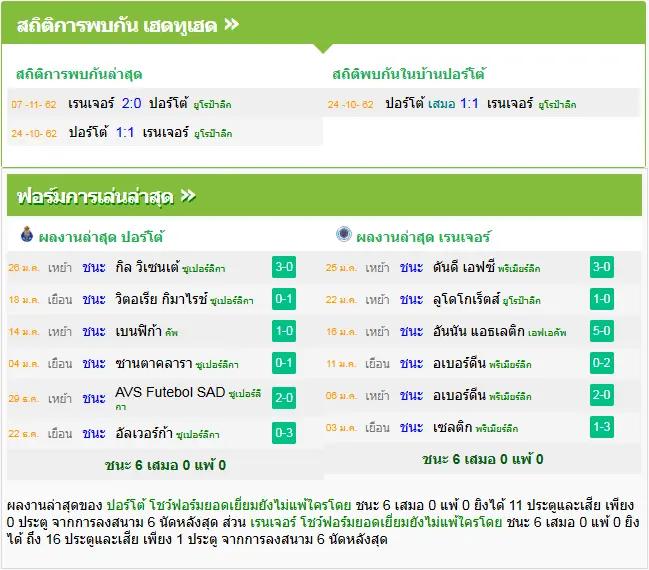Image resolution: width=649 pixels, height=570 pixels.
Task: Click team name AVS Futebol SAD
Action: click(170, 392)
